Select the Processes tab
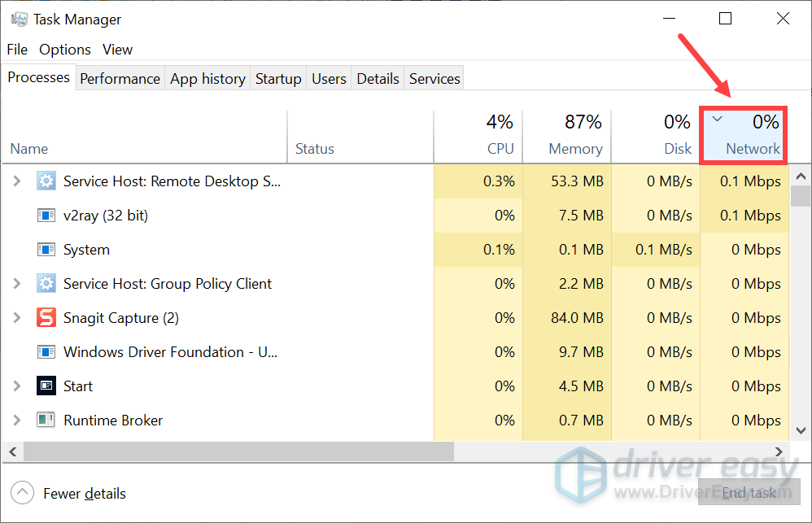This screenshot has height=523, width=812. pos(39,77)
